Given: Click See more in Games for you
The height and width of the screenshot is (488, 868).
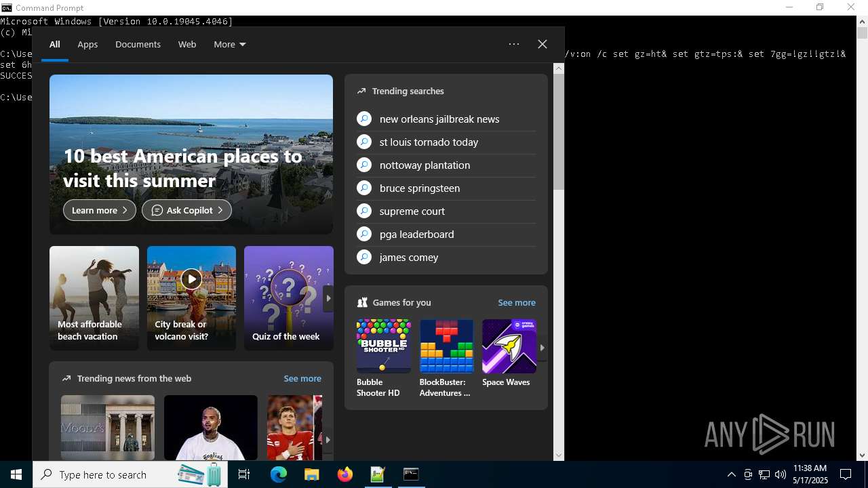Looking at the screenshot, I should (517, 303).
